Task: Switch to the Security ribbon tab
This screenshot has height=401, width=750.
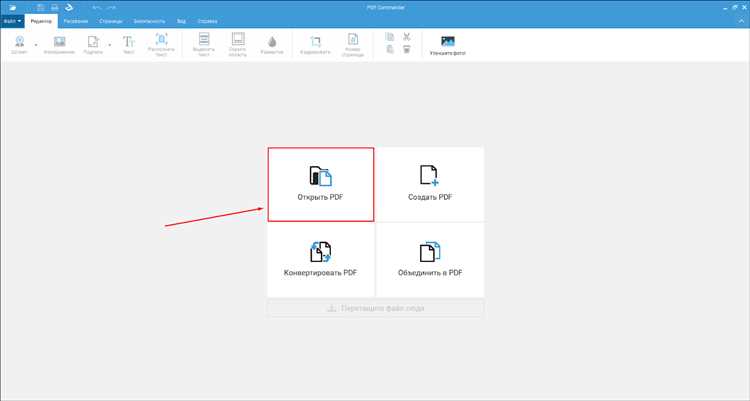Action: coord(149,21)
